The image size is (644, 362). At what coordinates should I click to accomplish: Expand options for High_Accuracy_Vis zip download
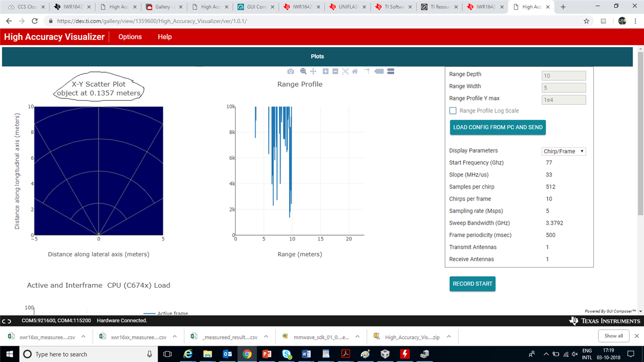click(x=450, y=337)
